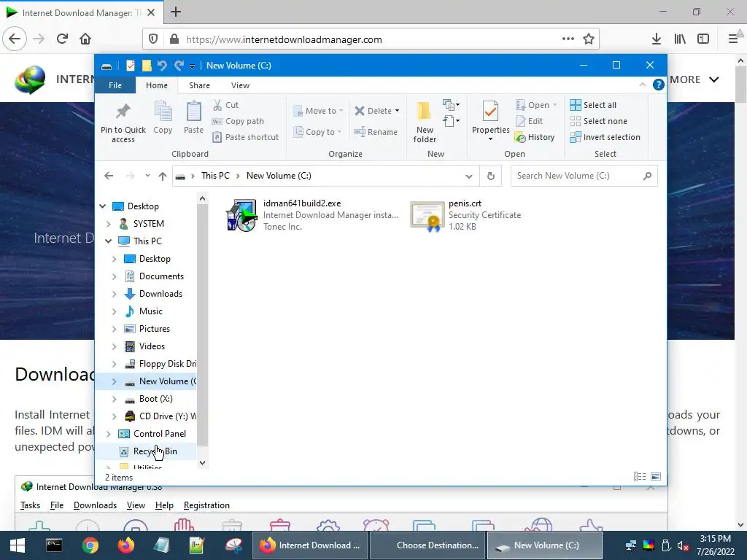The height and width of the screenshot is (560, 747).
Task: Click the Firefox reload button
Action: [62, 39]
